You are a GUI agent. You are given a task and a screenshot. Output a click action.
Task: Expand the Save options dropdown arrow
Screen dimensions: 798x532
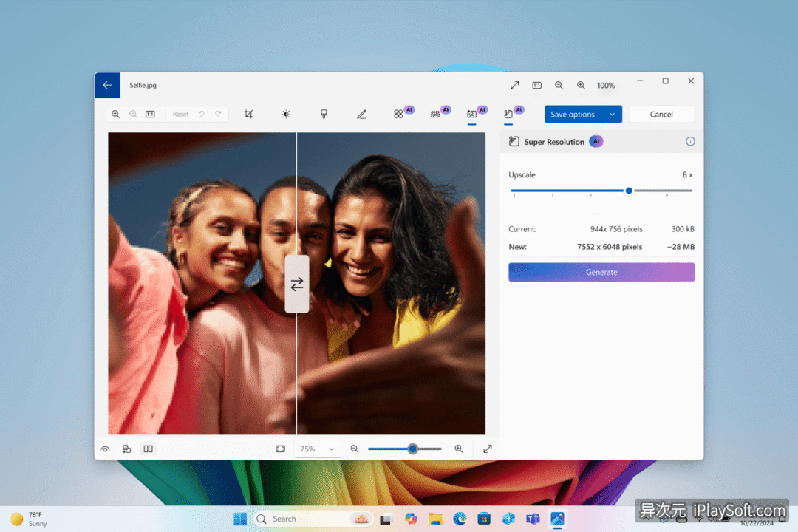(613, 114)
